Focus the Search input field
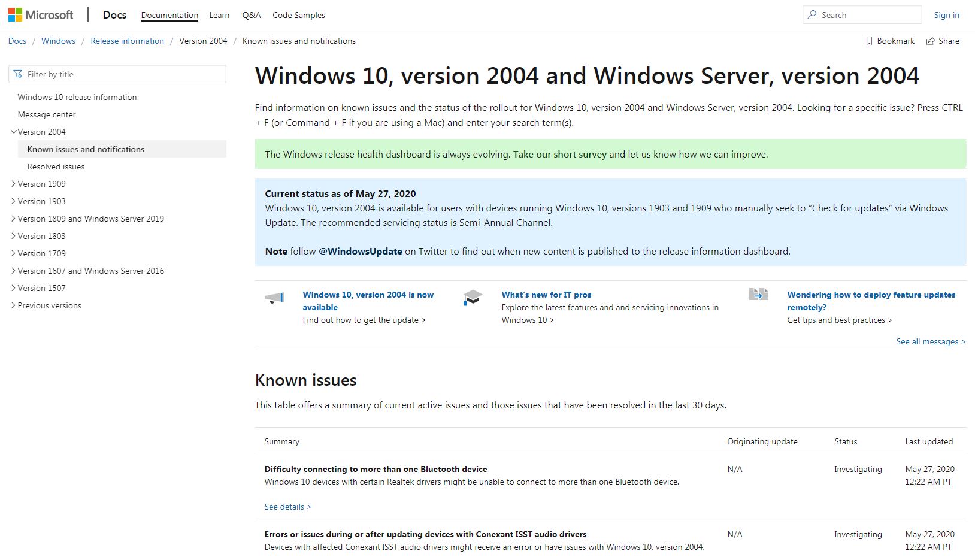The image size is (975, 560). pyautogui.click(x=862, y=14)
